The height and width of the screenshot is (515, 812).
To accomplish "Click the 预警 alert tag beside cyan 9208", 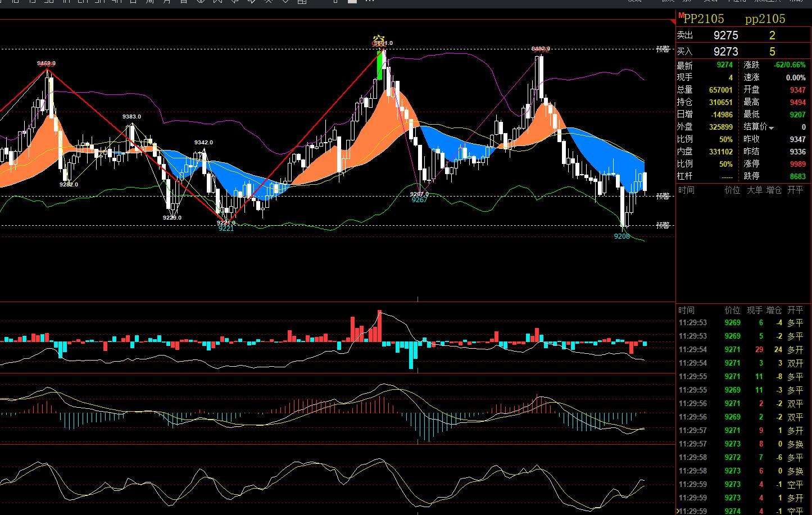I will [663, 225].
